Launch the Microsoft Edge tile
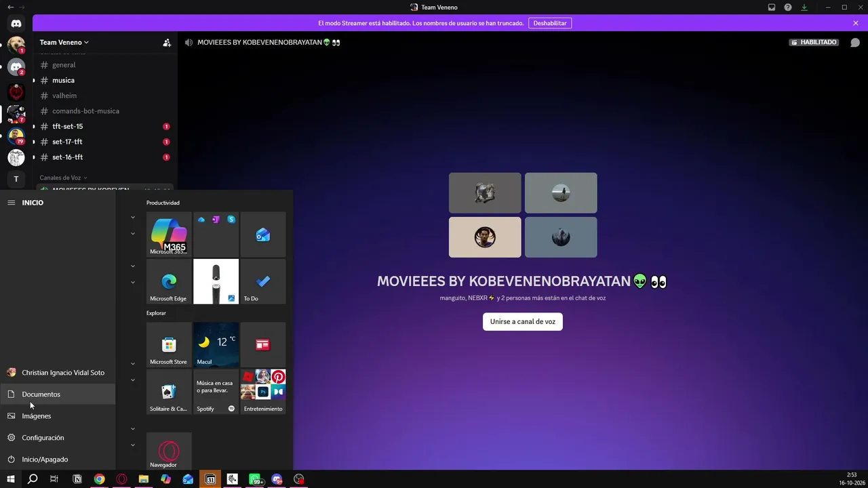Image resolution: width=868 pixels, height=488 pixels. 169,281
